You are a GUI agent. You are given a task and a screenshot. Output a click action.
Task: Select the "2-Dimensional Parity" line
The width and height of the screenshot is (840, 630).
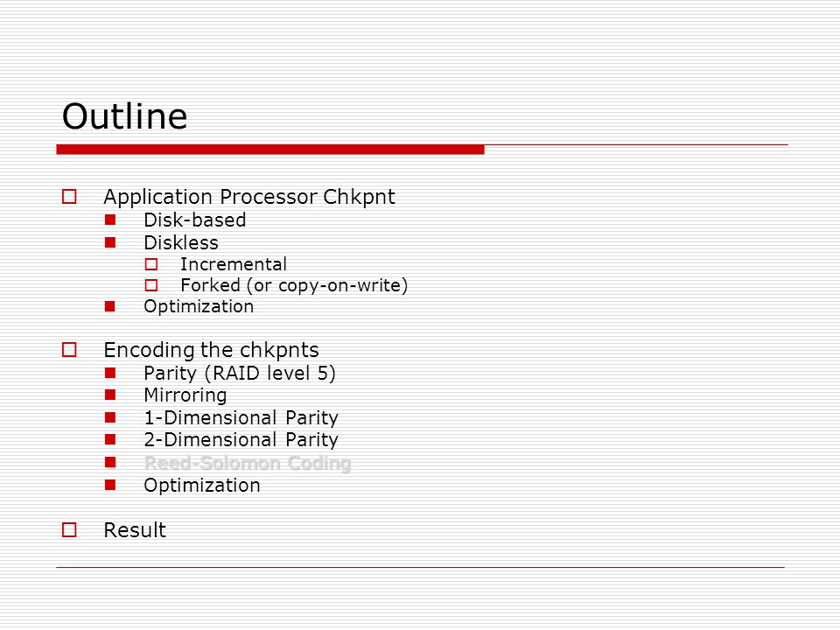click(241, 440)
